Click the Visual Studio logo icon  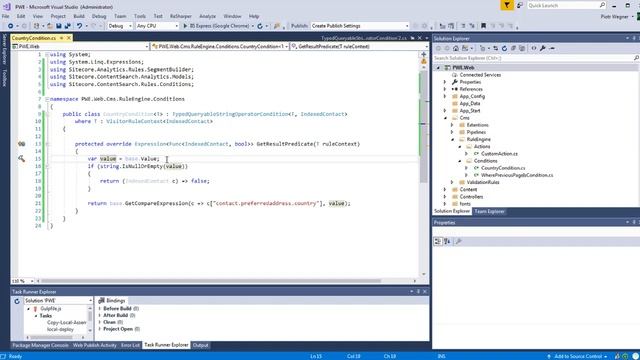7,6
